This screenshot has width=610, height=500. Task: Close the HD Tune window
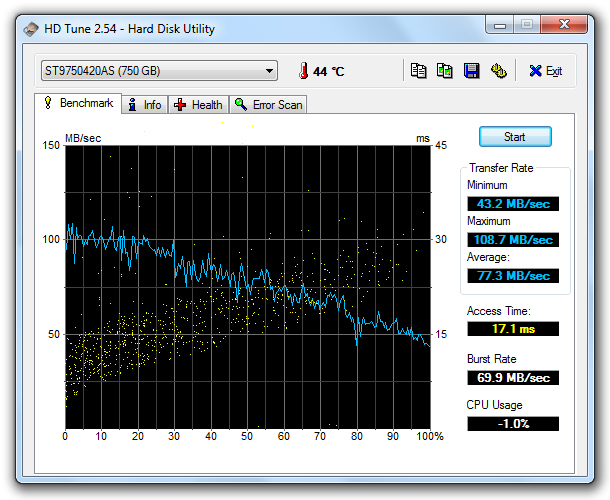[x=564, y=25]
